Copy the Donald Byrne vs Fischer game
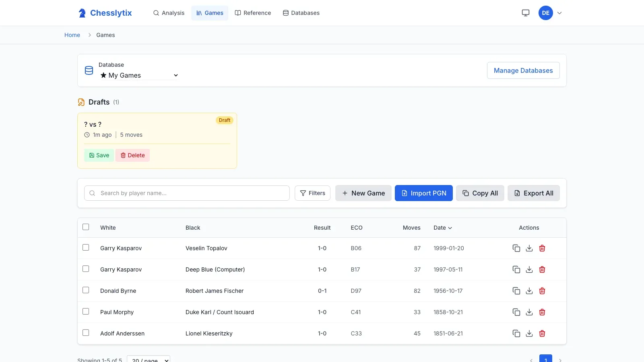 pyautogui.click(x=516, y=291)
